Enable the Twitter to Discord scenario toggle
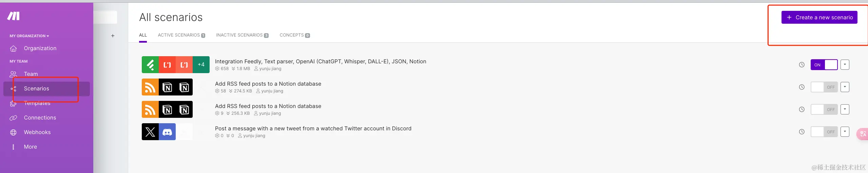Viewport: 868px width, 173px height. coord(824,132)
